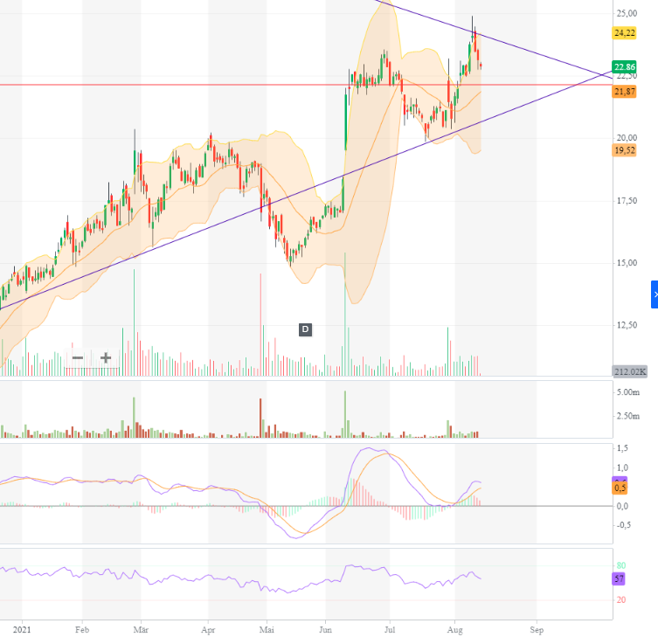Click the Sep label on time axis
This screenshot has width=658, height=644.
[x=537, y=630]
